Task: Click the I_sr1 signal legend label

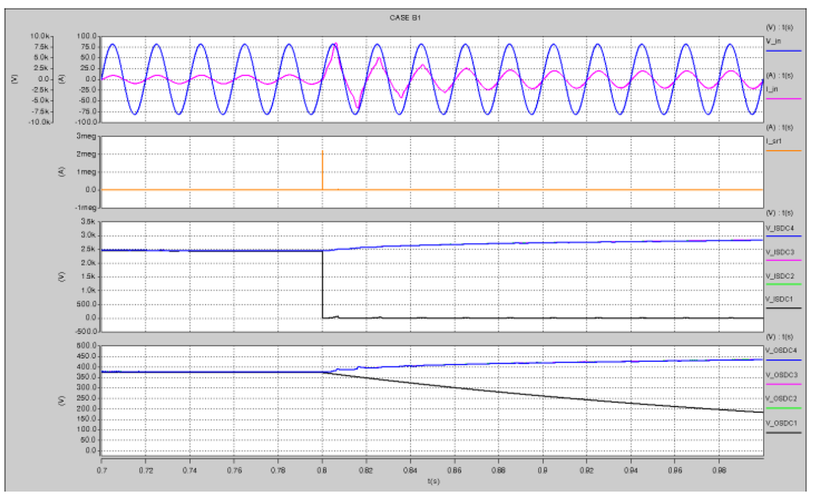Action: point(773,140)
